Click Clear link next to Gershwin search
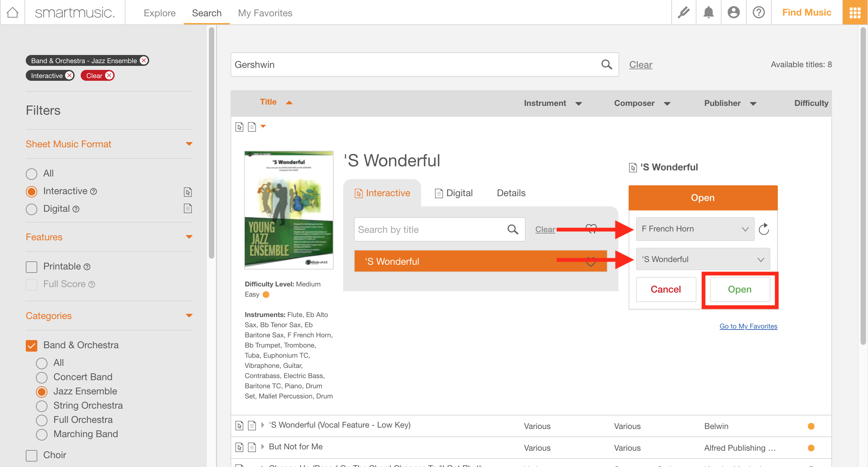Viewport: 868px width, 467px height. point(640,64)
